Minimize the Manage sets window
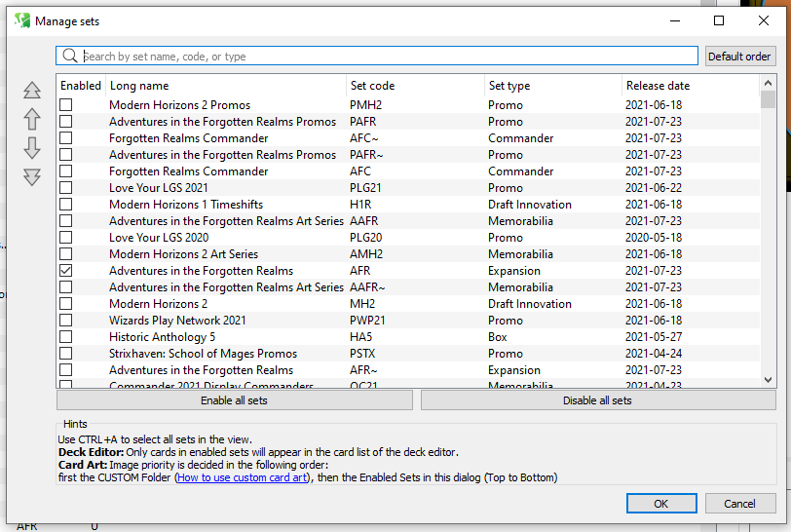This screenshot has width=791, height=532. click(x=675, y=20)
